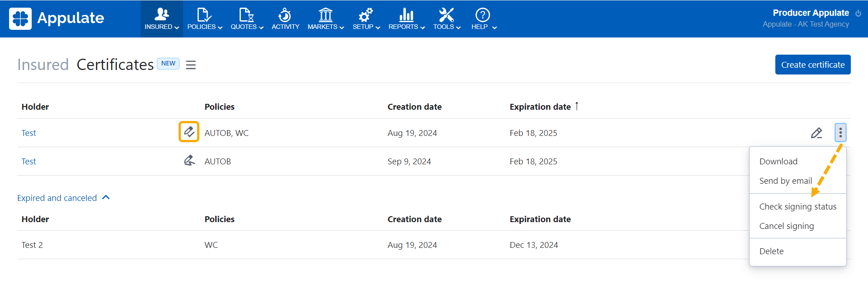This screenshot has width=868, height=307.
Task: Click the power logout icon
Action: [x=858, y=14]
